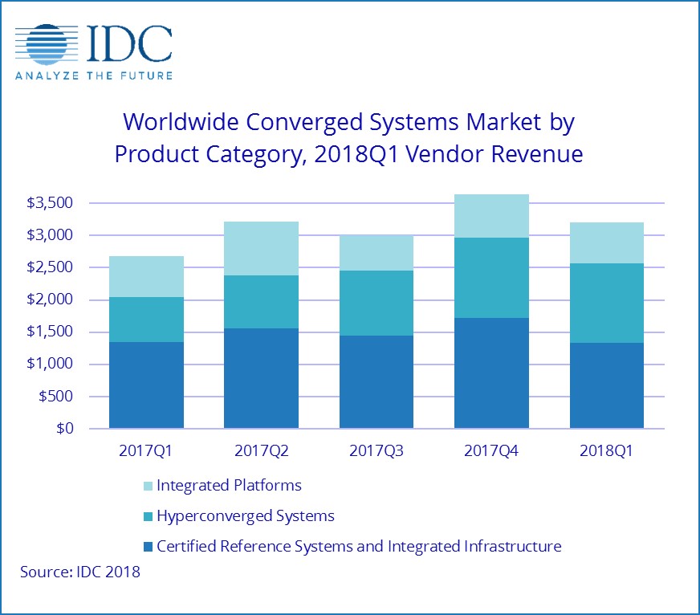Click the 2017Q2 Hyperconverged Systems bar segment
Screen dimensions: 700x615
(x=262, y=302)
